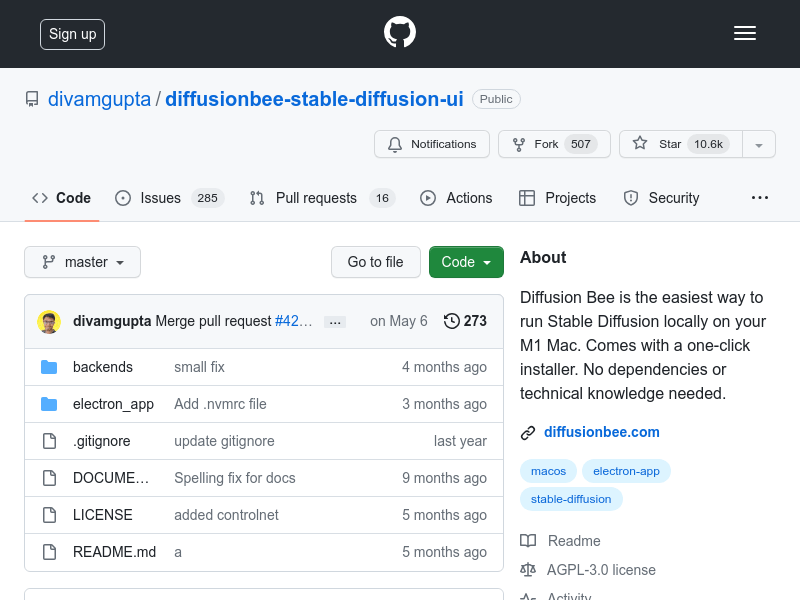This screenshot has width=800, height=600.
Task: Click Go to file button
Action: click(376, 262)
